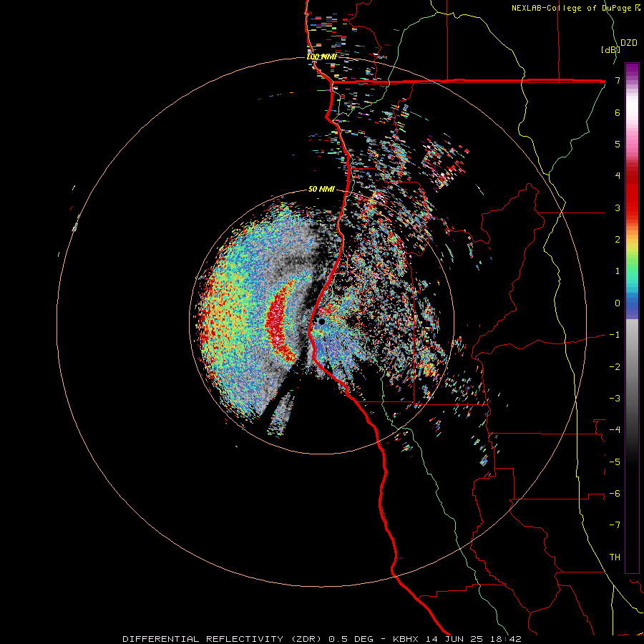The height and width of the screenshot is (644, 644).
Task: Click the positive 6 value on the scale
Action: 618,112
